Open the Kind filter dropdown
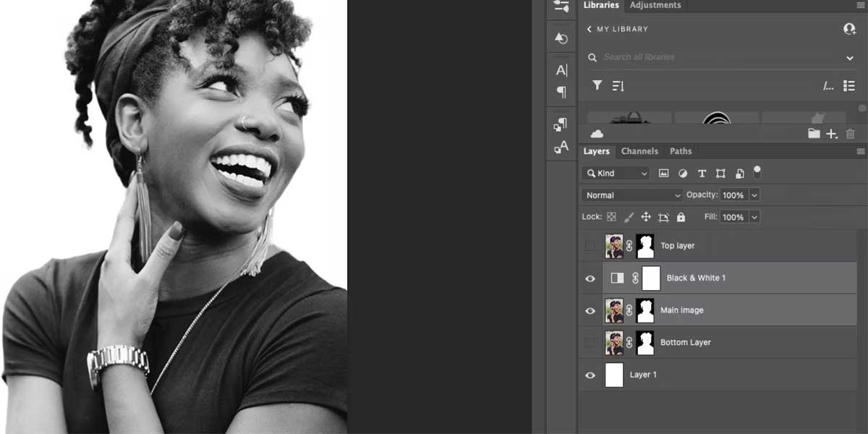The image size is (868, 434). (616, 174)
